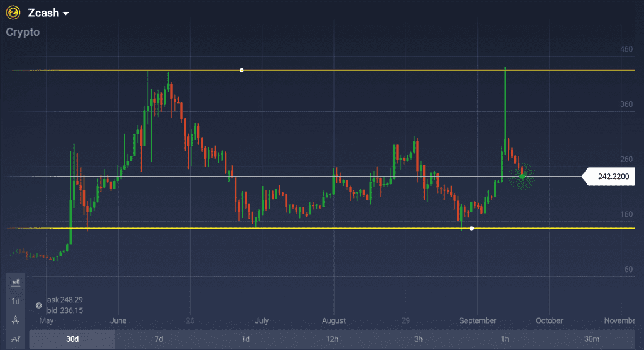Click the July date axis label
The image size is (644, 350).
(x=262, y=320)
